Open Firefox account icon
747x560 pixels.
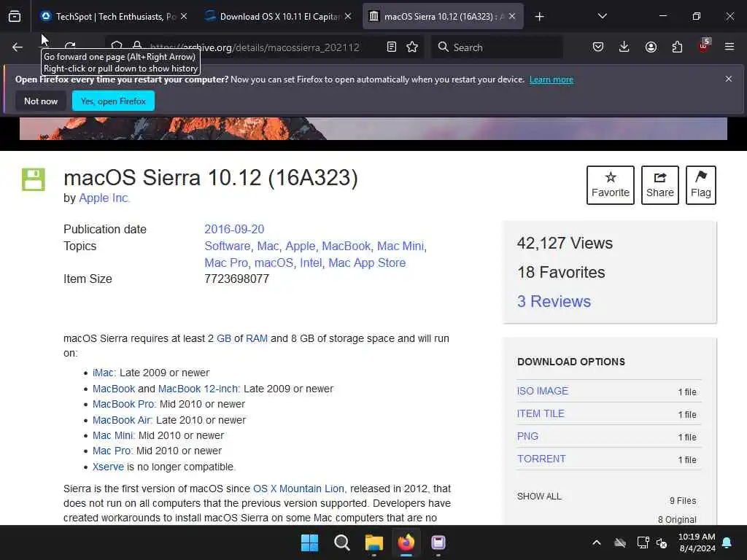[x=651, y=47]
